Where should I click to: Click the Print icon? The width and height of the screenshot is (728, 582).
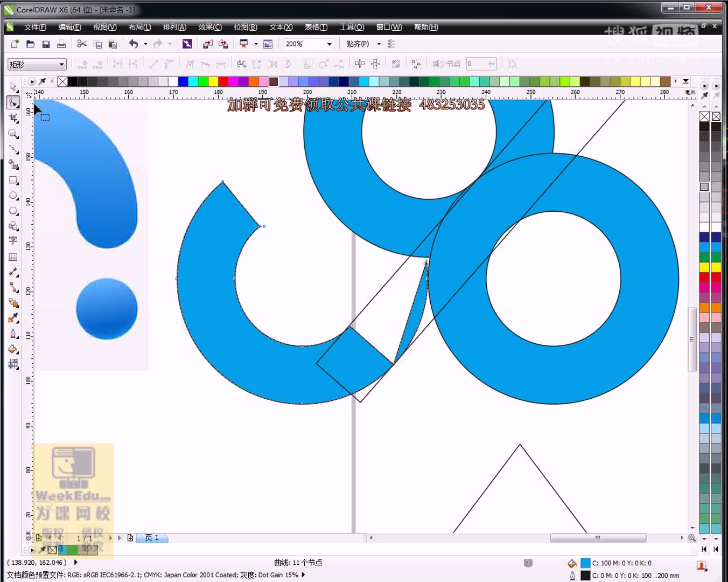pyautogui.click(x=61, y=44)
